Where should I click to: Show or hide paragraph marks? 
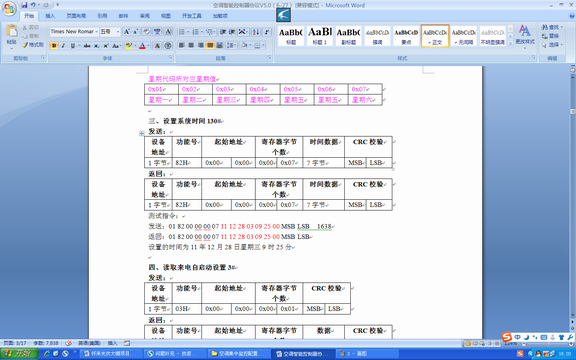(267, 32)
